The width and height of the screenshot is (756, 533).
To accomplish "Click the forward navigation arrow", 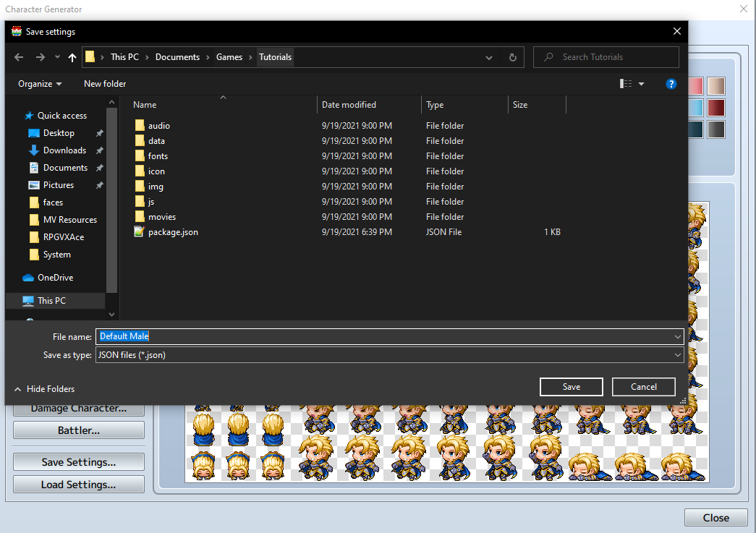I will click(x=41, y=57).
